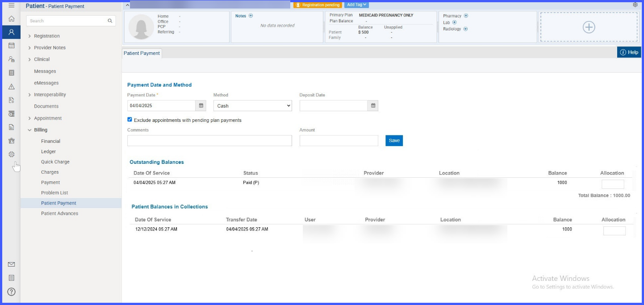Click the Notes link in header
The width and height of the screenshot is (644, 305).
coord(241,16)
